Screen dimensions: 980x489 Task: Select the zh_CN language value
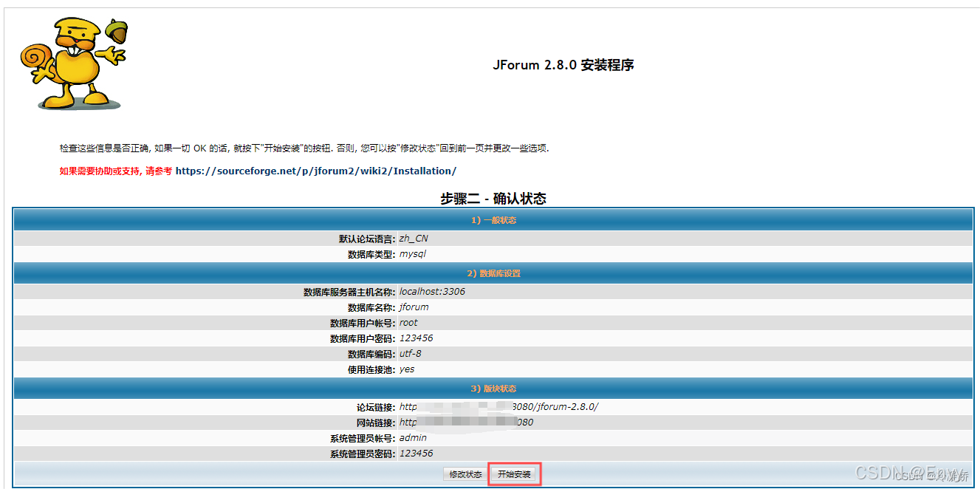pyautogui.click(x=414, y=239)
